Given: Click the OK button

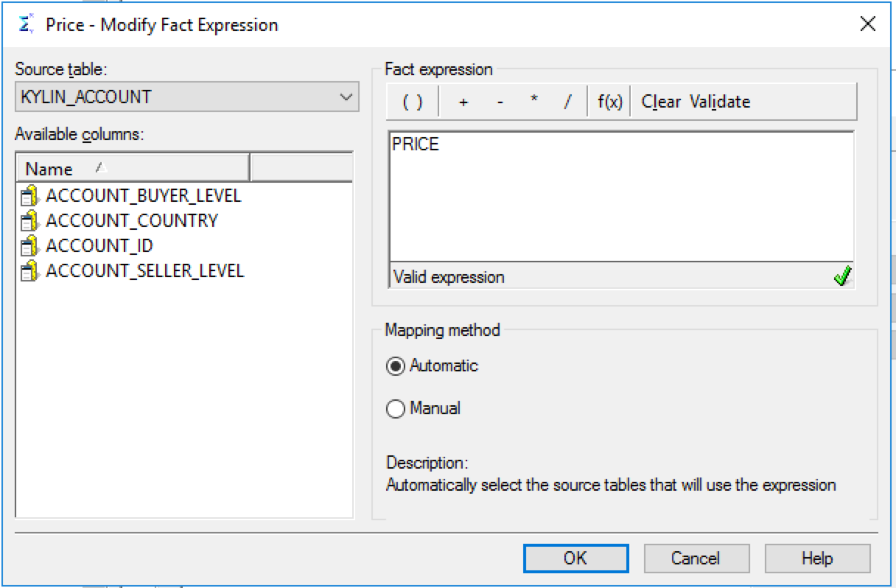Looking at the screenshot, I should click(x=575, y=558).
